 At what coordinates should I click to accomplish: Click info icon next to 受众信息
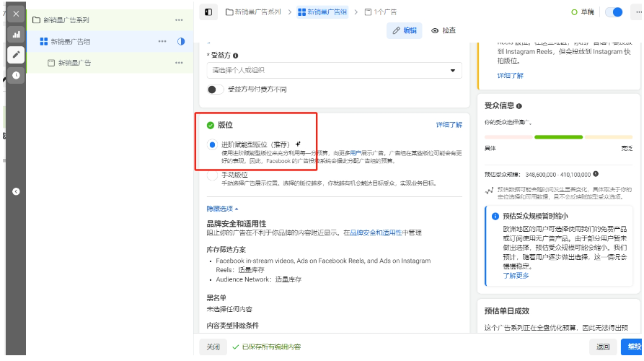tap(519, 106)
